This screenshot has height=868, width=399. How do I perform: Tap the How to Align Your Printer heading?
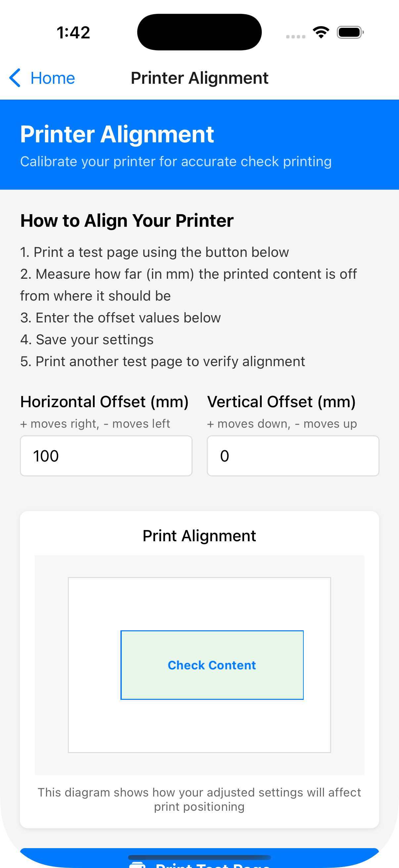[x=127, y=221]
